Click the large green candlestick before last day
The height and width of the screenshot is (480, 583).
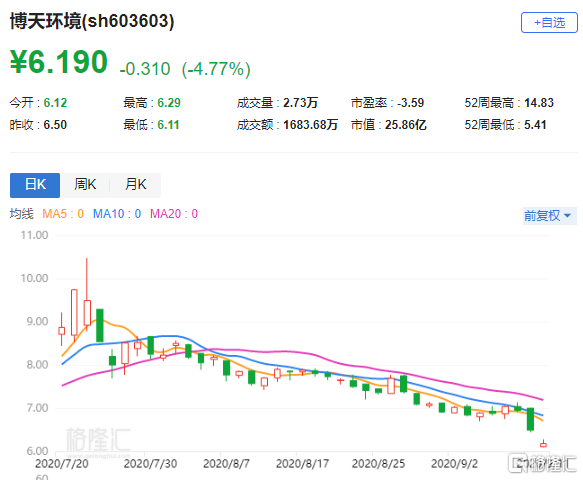(531, 419)
